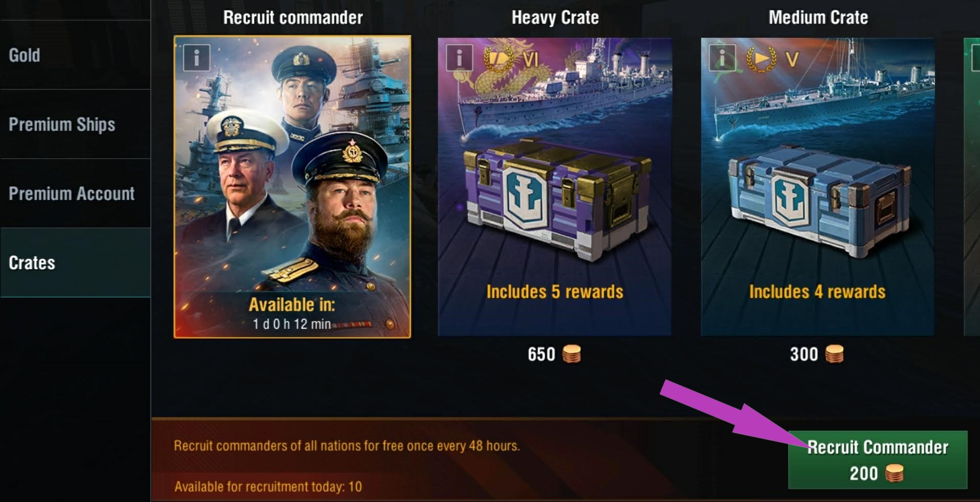
Task: Click the blue Medium Crate chest image
Action: click(819, 200)
